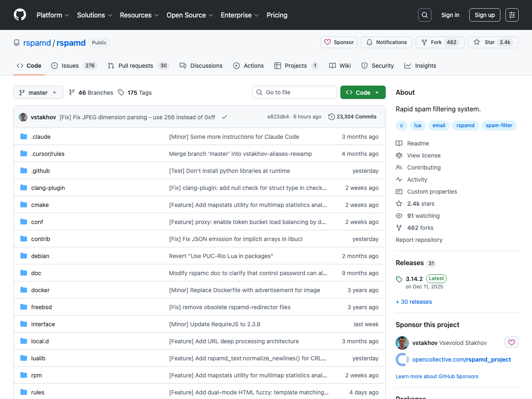Click the tag icon next to 3.14.2
The width and height of the screenshot is (532, 399).
pos(399,279)
